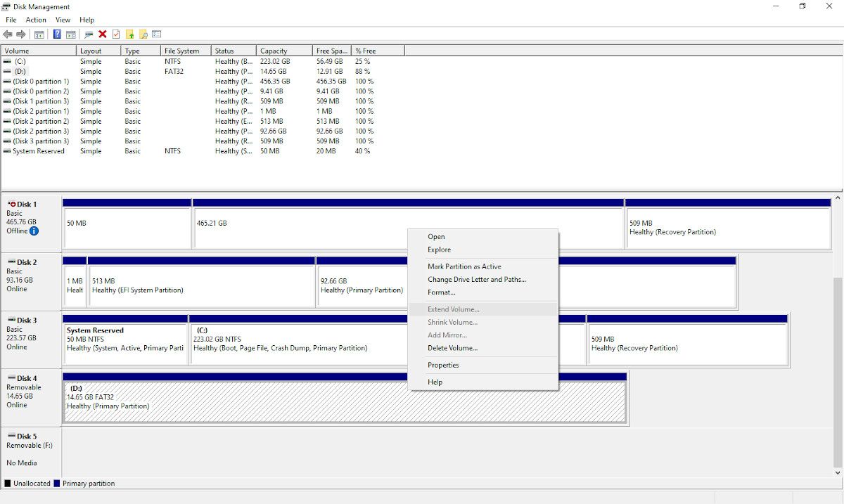
Task: Click the Back navigation arrow toolbar icon
Action: tap(7, 34)
